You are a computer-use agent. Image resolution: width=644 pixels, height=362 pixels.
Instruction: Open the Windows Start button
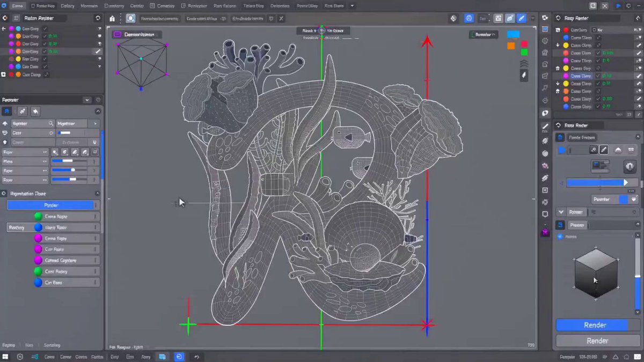coord(5,357)
